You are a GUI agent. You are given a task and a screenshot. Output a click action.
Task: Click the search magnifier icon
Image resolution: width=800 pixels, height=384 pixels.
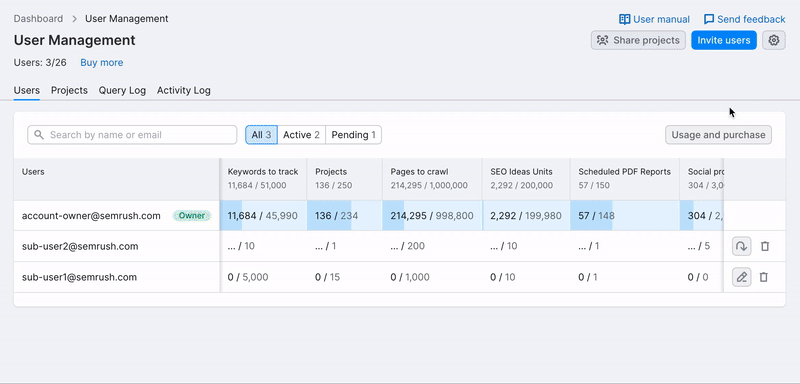point(39,135)
